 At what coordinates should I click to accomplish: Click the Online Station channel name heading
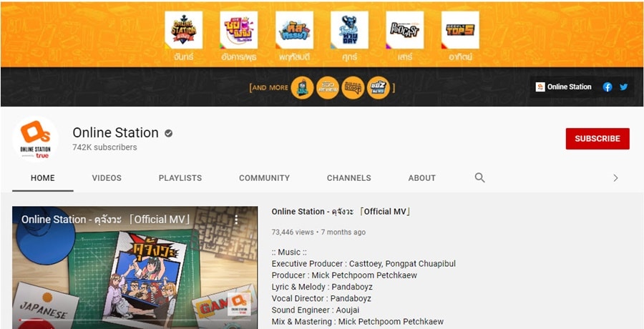click(x=115, y=132)
